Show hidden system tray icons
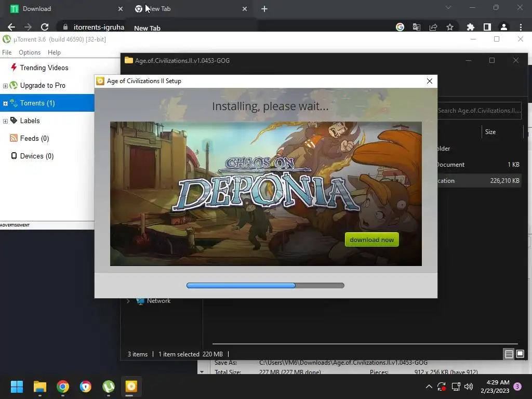The height and width of the screenshot is (399, 532). click(429, 387)
